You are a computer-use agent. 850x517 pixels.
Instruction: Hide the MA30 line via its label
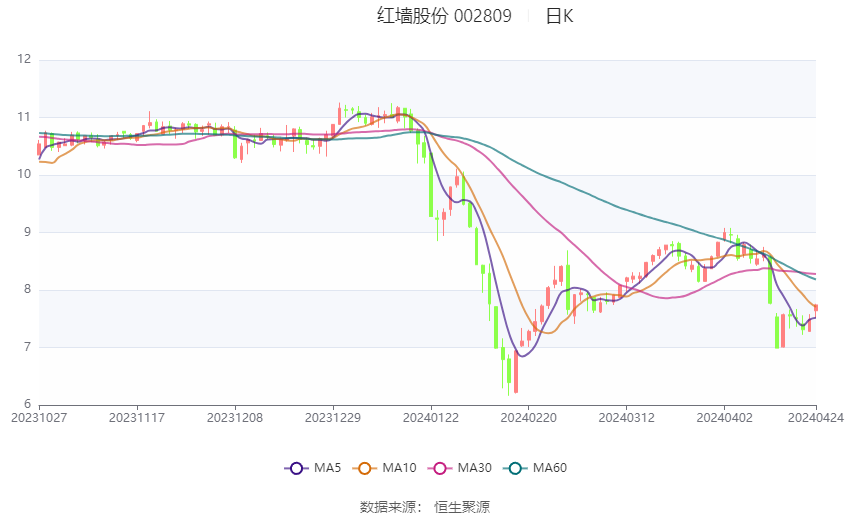475,468
